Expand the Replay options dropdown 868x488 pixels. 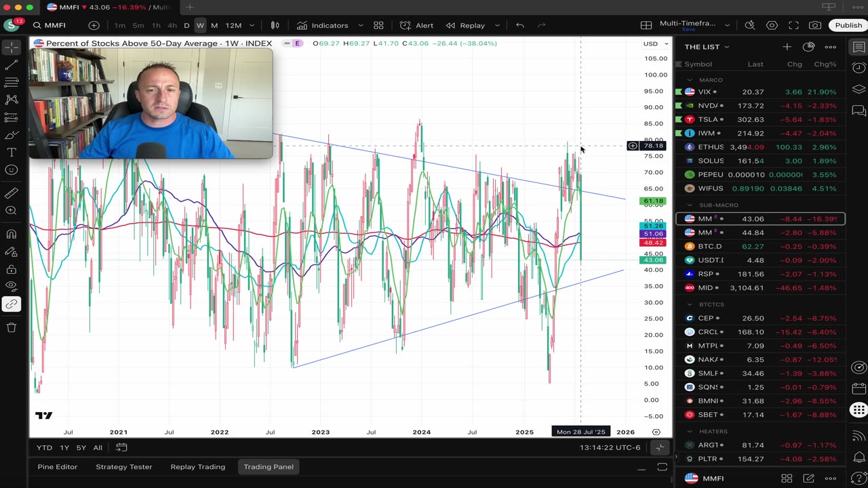(x=497, y=25)
